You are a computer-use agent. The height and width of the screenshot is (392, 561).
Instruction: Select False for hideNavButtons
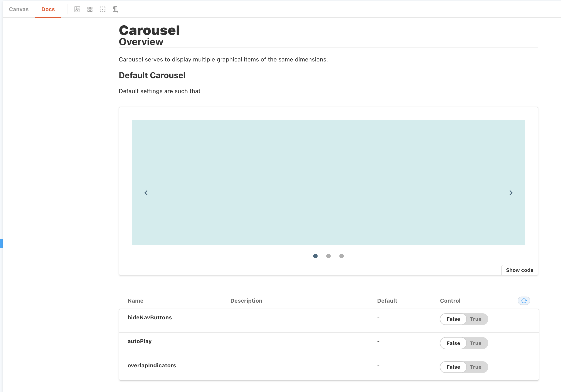click(x=453, y=319)
